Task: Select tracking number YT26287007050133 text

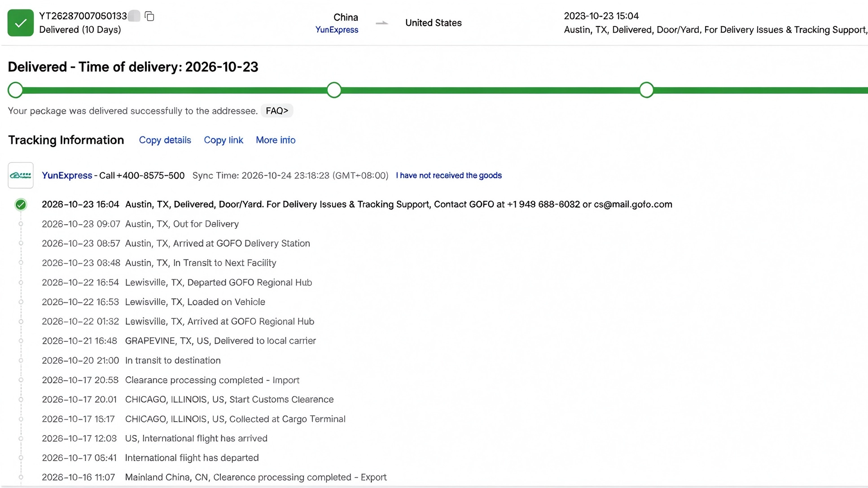Action: (x=83, y=16)
